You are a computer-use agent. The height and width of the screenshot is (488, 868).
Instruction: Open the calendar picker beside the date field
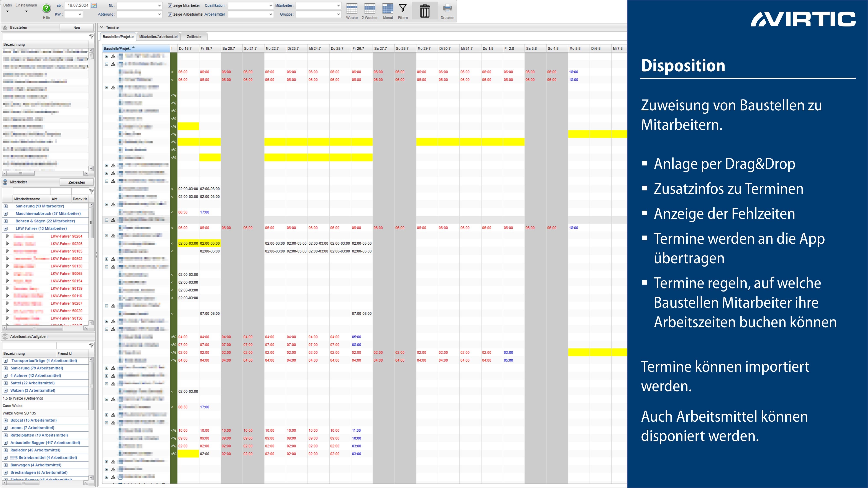click(94, 5)
